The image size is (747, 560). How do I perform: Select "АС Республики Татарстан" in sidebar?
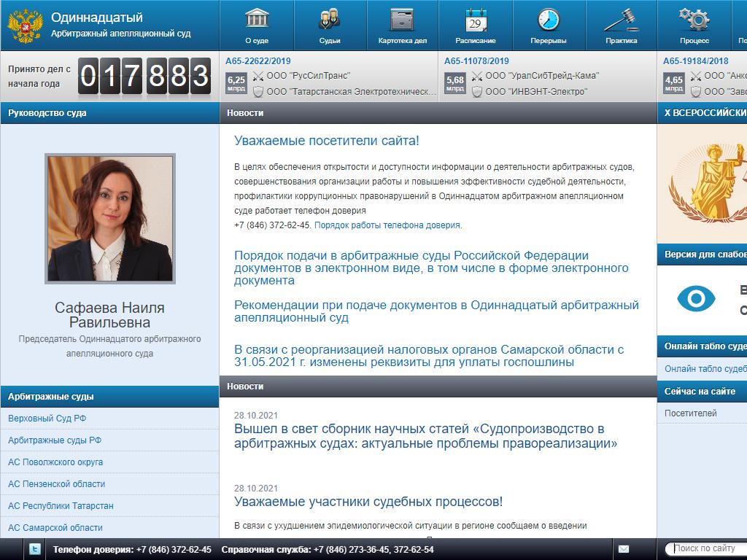tap(61, 506)
